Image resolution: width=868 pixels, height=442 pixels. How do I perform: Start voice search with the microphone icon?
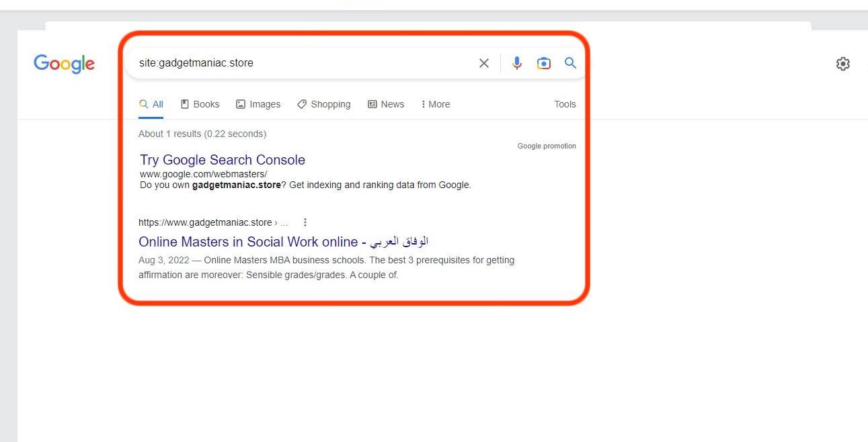coord(516,63)
